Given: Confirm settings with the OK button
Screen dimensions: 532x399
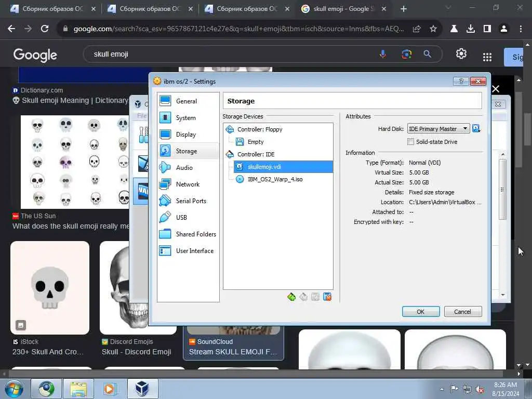Looking at the screenshot, I should point(421,312).
